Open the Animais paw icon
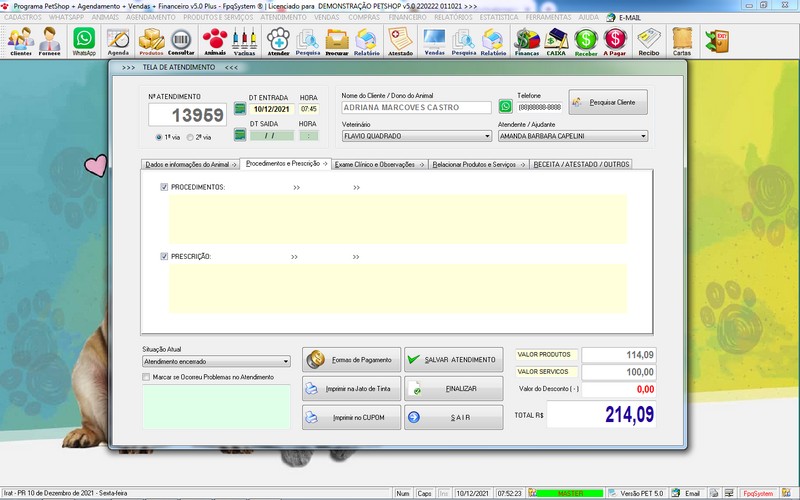The image size is (800, 500). click(215, 41)
